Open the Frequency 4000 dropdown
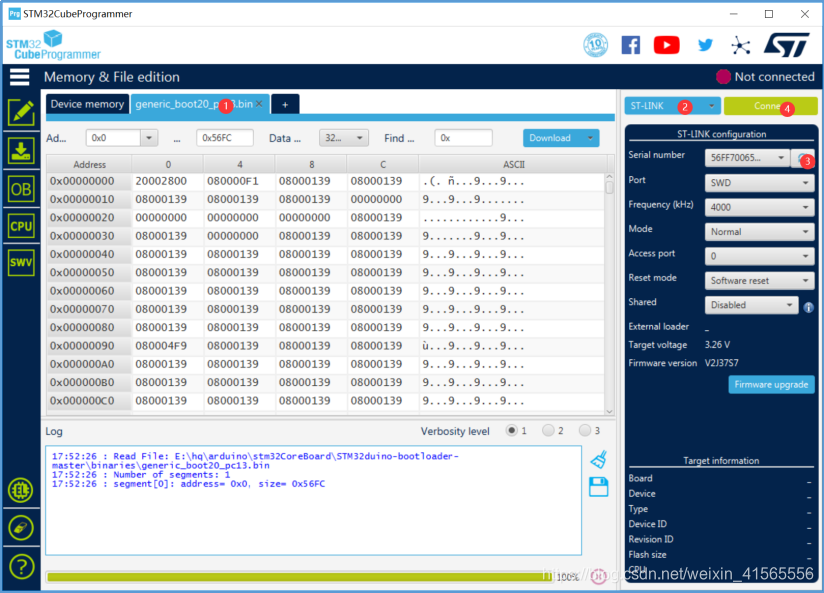Screen dimensions: 824x593 coord(759,207)
